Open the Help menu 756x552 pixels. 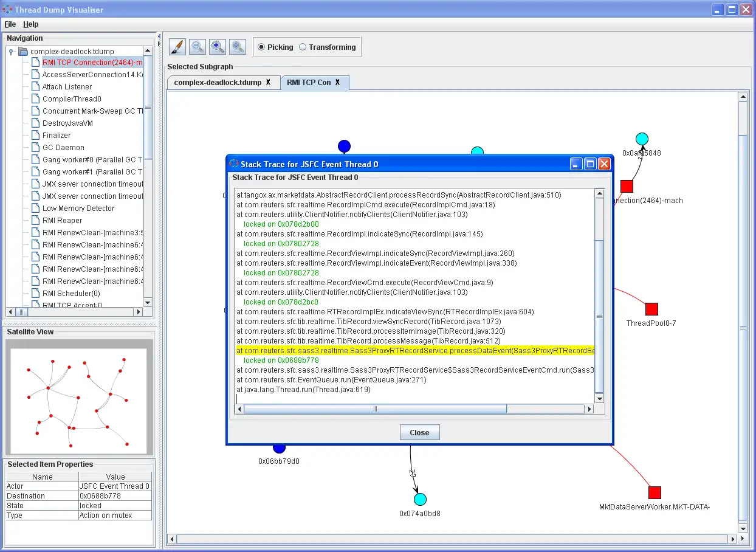[31, 24]
